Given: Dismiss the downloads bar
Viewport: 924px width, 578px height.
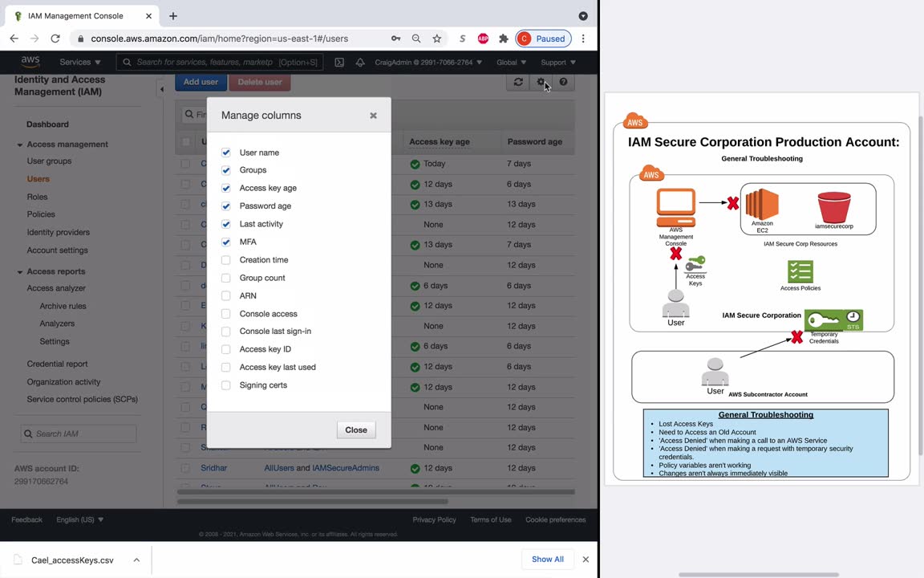Looking at the screenshot, I should tap(586, 559).
